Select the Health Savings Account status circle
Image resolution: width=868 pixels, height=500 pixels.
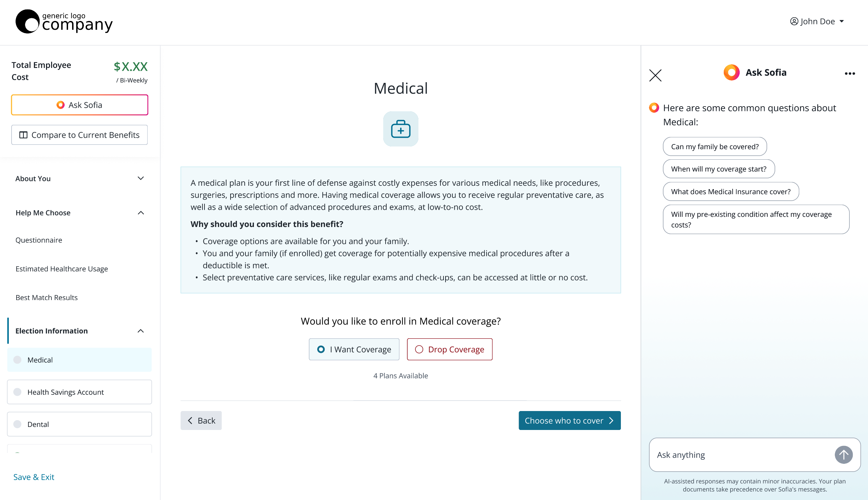point(17,392)
